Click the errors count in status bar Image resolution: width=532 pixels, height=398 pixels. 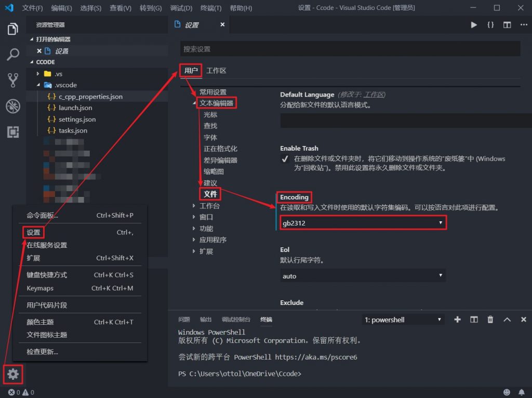tap(14, 392)
